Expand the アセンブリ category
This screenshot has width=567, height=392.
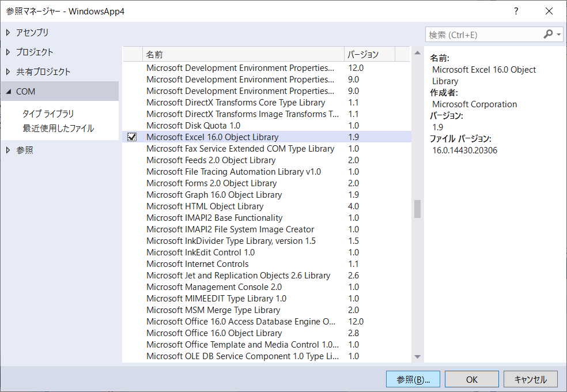coord(8,32)
